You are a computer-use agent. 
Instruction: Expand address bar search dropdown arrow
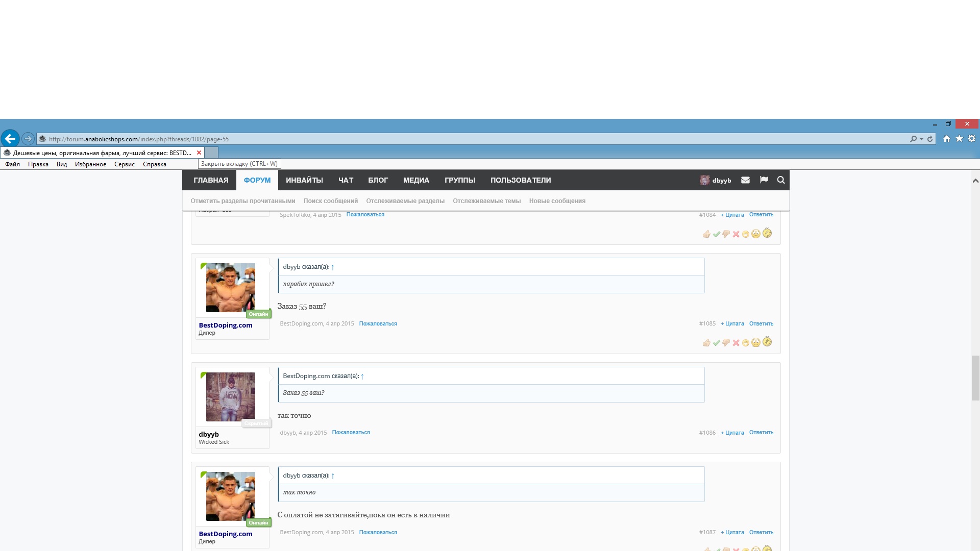pyautogui.click(x=921, y=139)
